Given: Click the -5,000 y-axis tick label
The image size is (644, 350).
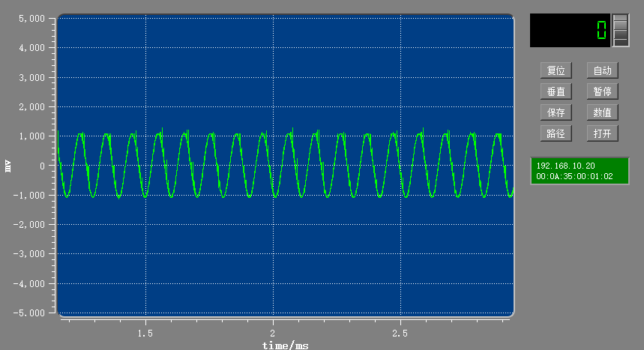Looking at the screenshot, I should point(29,313).
